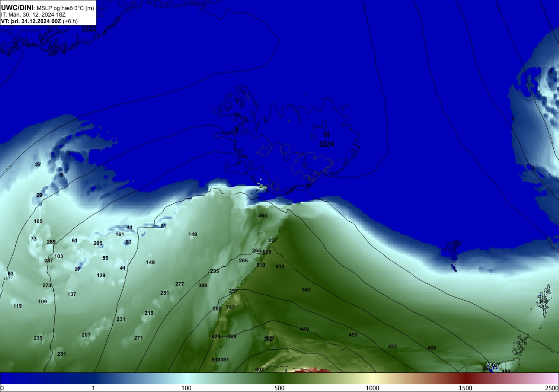Screen dimensions: 559x392
Task: Click the 619 height value
Action: coord(261,265)
